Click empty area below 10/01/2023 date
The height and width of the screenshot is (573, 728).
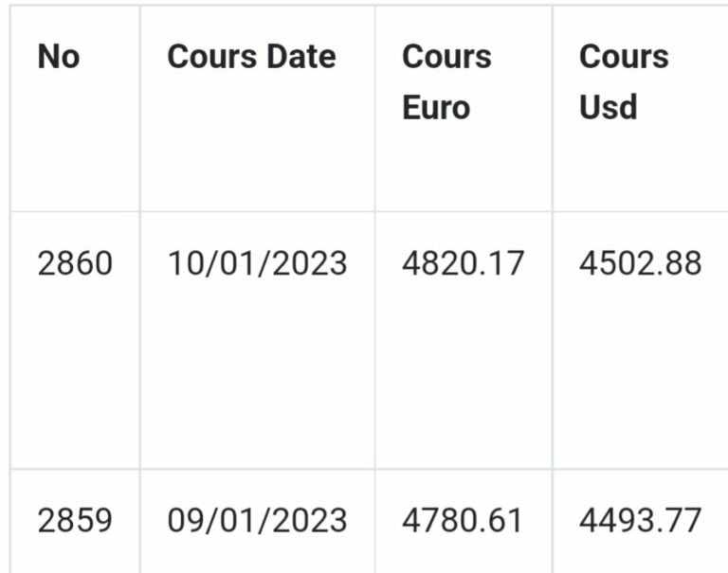pyautogui.click(x=257, y=371)
